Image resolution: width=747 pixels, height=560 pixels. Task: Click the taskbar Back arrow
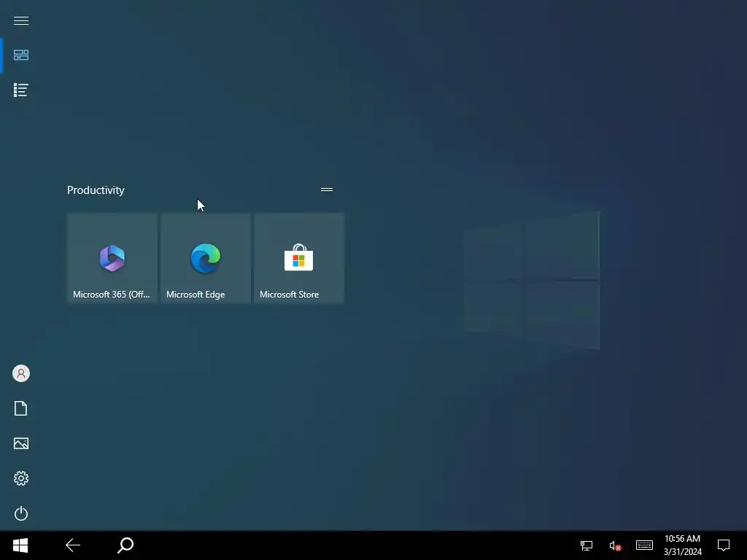click(73, 545)
